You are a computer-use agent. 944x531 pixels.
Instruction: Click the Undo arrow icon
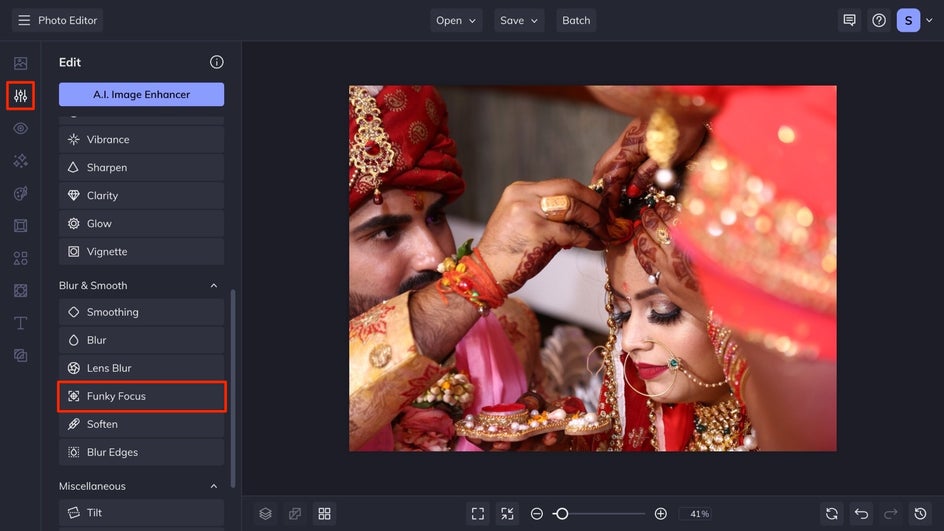click(x=861, y=513)
